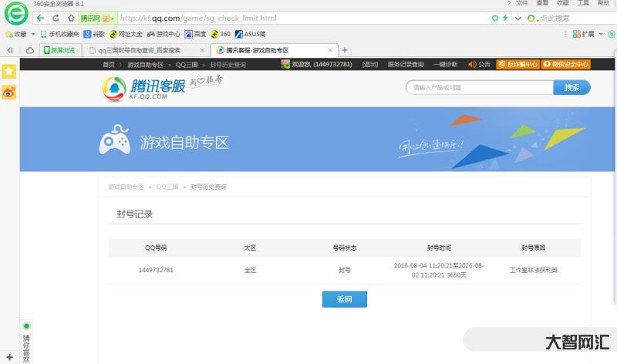617x364 pixels.
Task: Open a new tab with plus button
Action: 345,50
